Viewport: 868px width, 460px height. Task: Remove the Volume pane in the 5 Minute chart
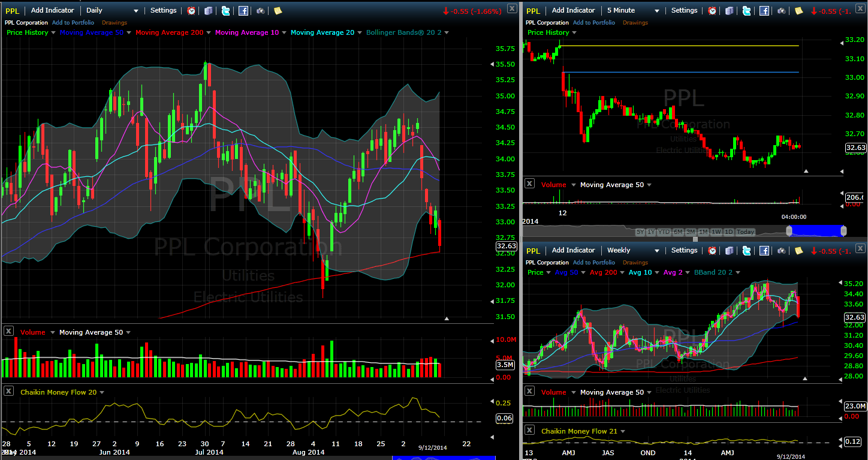click(x=530, y=184)
